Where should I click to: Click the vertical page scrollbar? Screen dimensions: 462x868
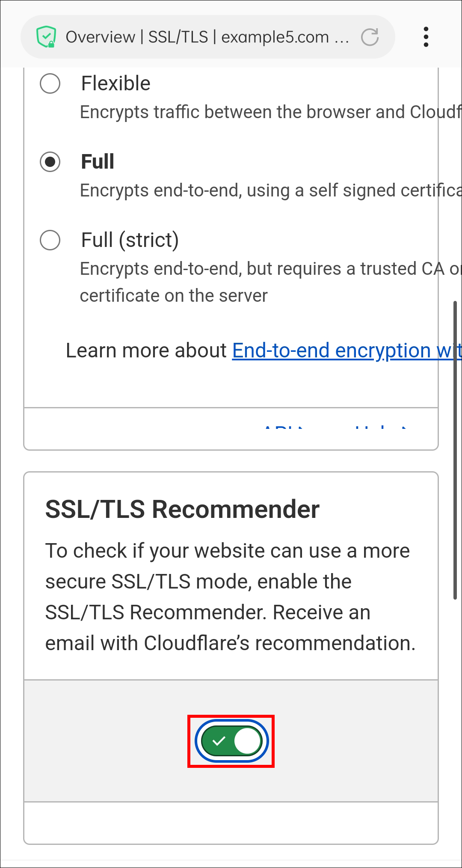pos(455,449)
